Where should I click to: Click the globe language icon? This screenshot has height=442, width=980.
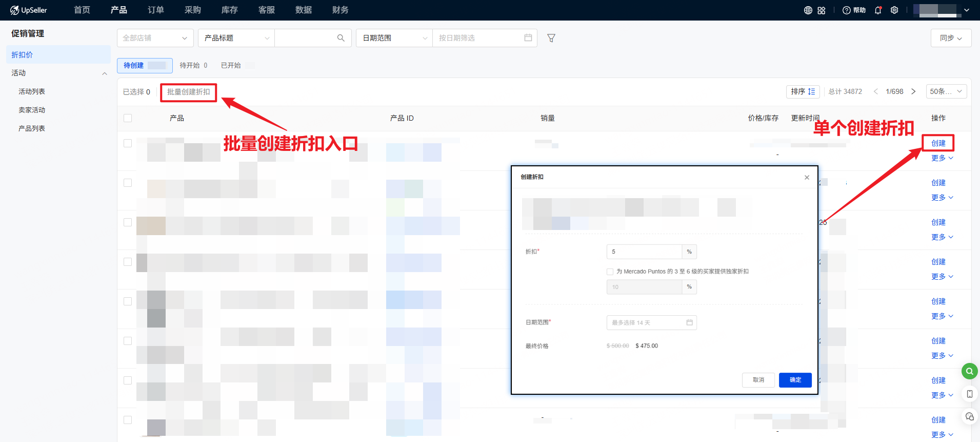tap(808, 10)
